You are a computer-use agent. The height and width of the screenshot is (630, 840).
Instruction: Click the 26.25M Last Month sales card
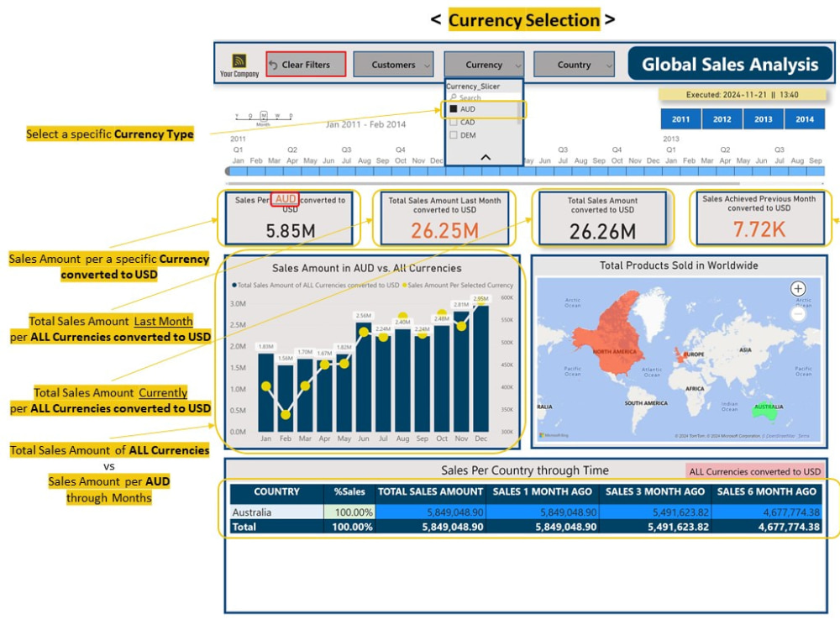tap(444, 218)
